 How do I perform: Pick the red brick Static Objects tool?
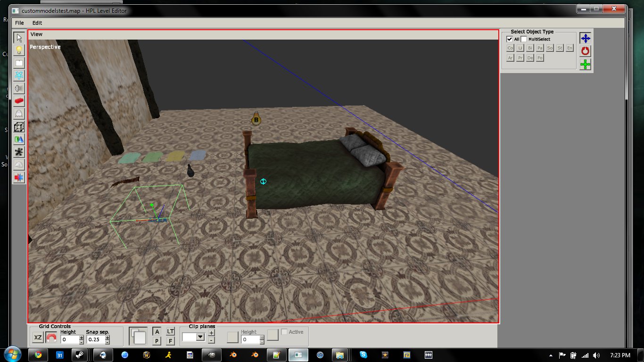click(x=19, y=101)
